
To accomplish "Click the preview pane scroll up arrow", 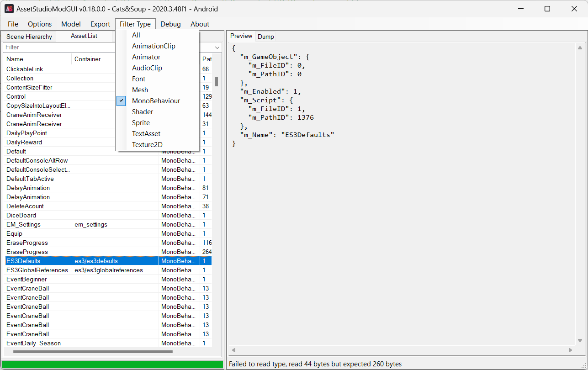I will (580, 48).
